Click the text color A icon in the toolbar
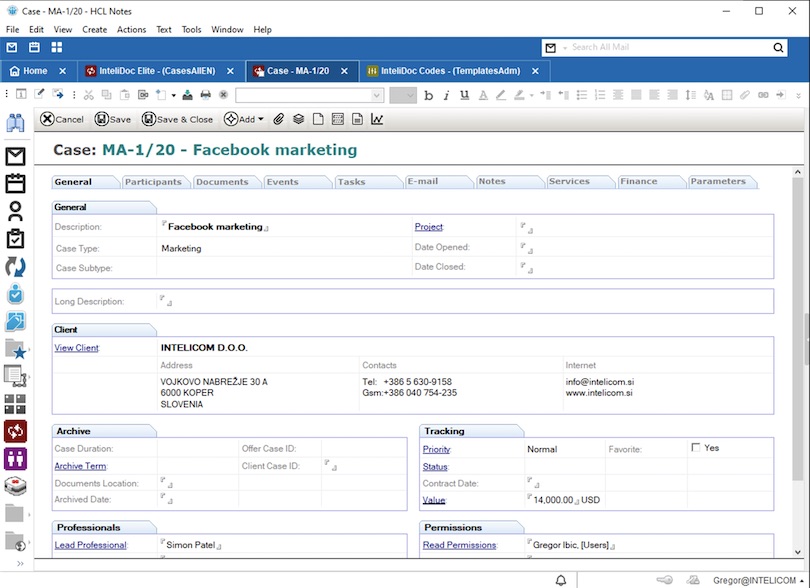Screen dimensions: 810x588 [x=483, y=95]
